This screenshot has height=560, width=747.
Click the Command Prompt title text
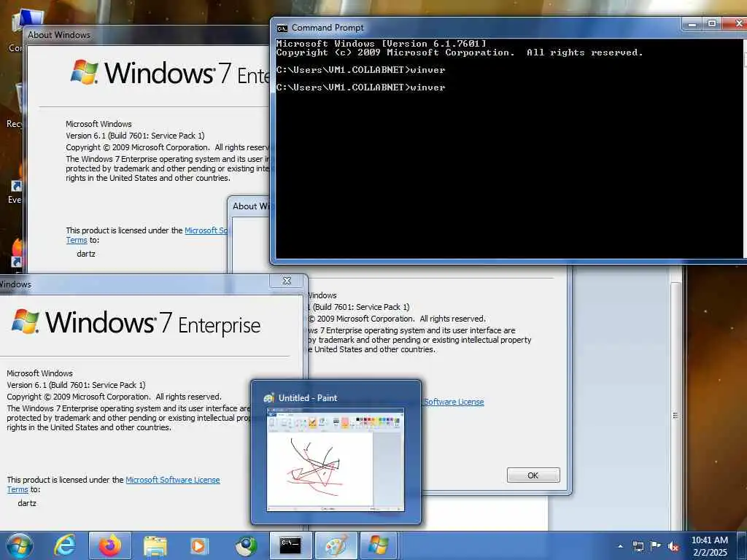point(328,28)
